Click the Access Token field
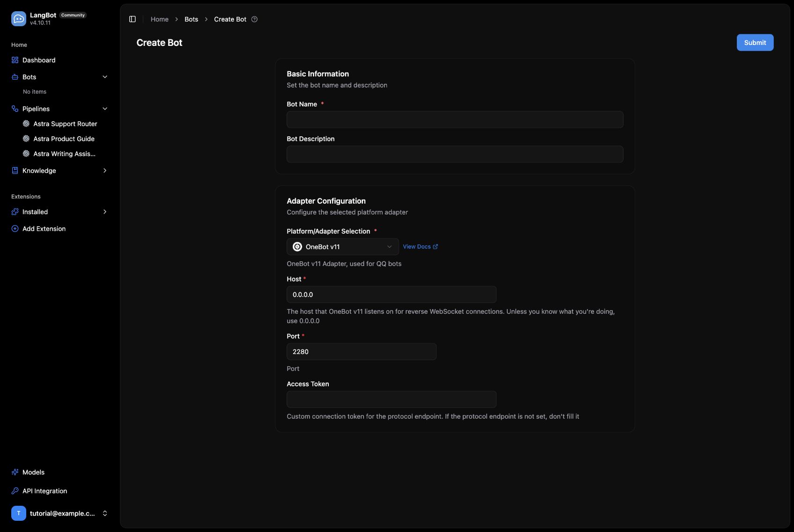 click(x=392, y=399)
